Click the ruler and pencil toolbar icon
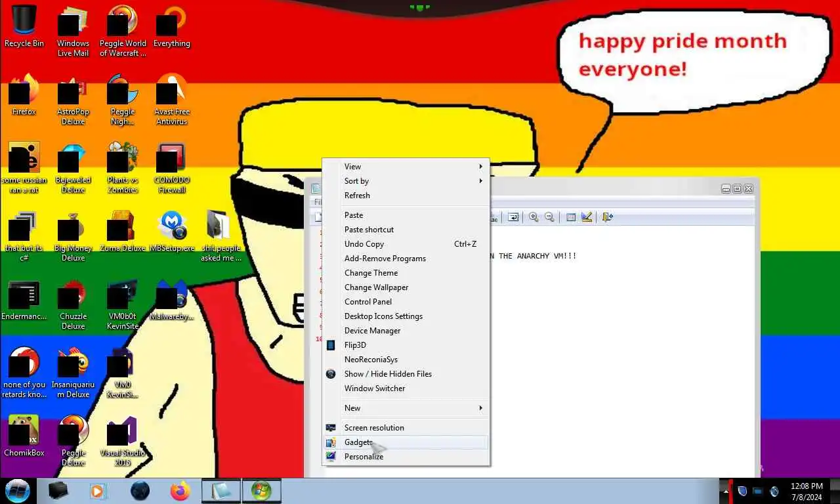This screenshot has height=504, width=840. tap(587, 217)
